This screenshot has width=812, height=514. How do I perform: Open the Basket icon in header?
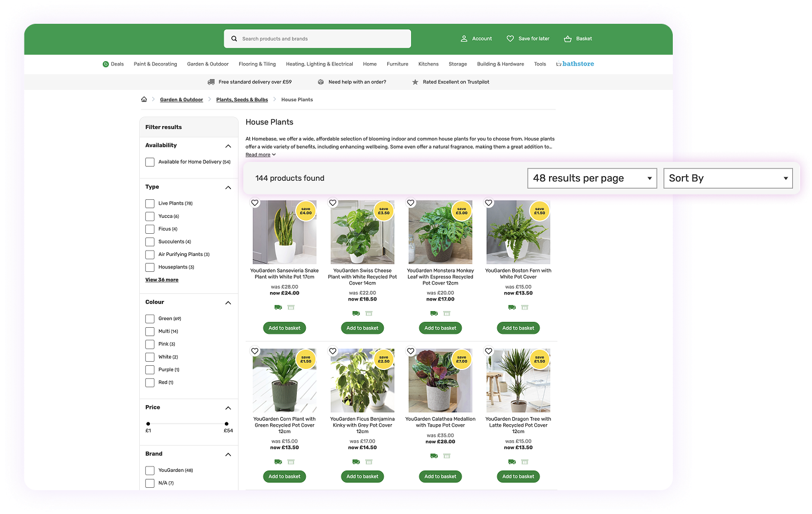point(568,39)
